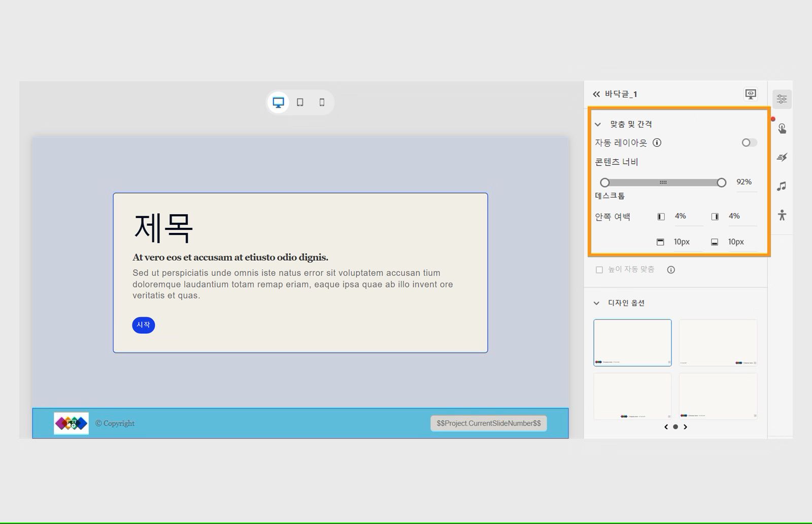Open the accessibility panel (person icon)
This screenshot has width=812, height=524.
click(x=782, y=215)
